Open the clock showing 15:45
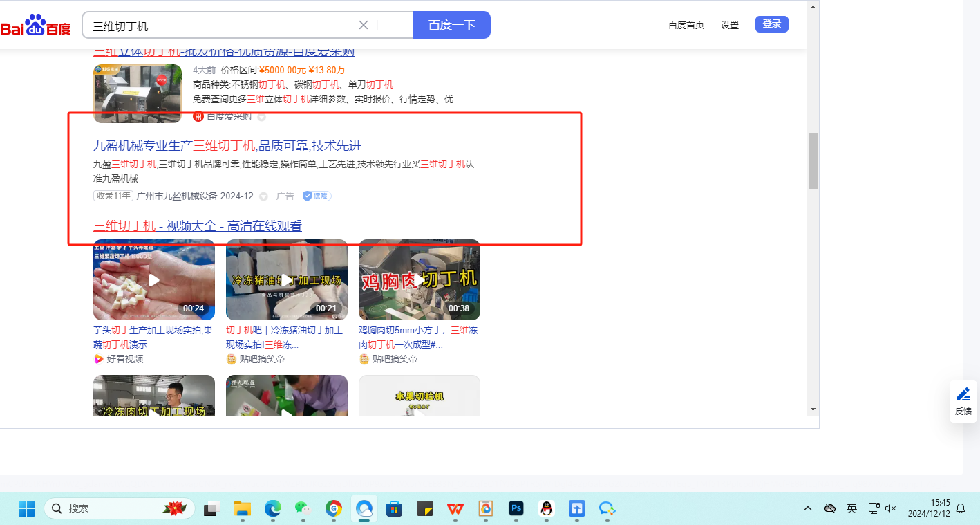The image size is (980, 525). pyautogui.click(x=929, y=508)
